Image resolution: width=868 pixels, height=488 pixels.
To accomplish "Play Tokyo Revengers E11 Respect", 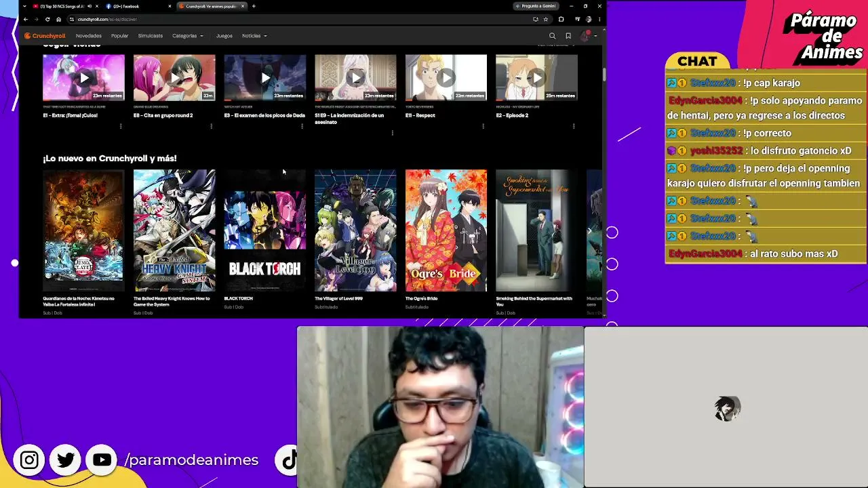I will click(x=446, y=78).
